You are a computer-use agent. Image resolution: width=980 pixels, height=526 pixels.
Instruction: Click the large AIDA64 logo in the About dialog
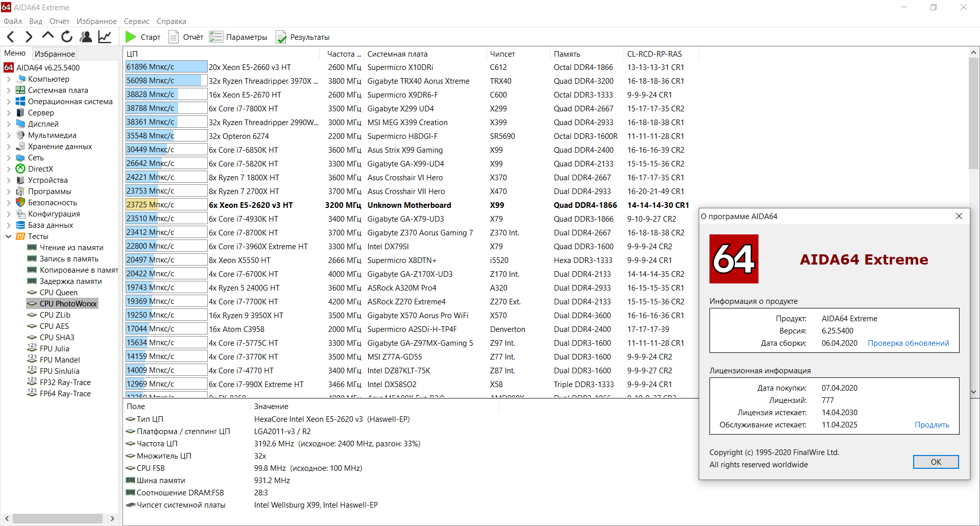tap(734, 259)
